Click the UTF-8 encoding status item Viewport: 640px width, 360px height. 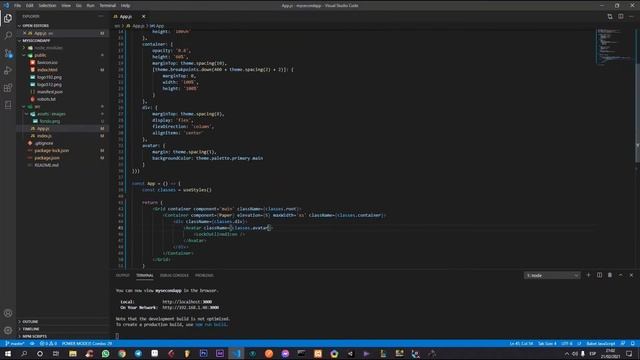567,344
